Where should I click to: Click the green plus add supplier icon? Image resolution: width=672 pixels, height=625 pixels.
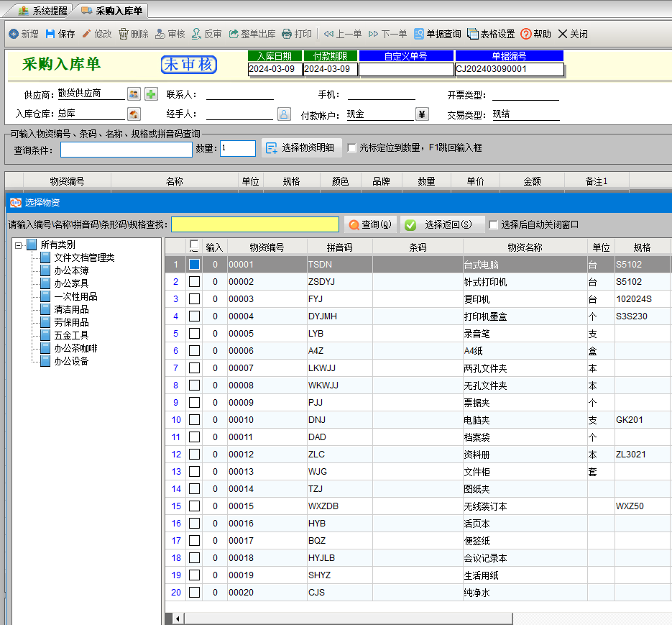click(x=151, y=93)
